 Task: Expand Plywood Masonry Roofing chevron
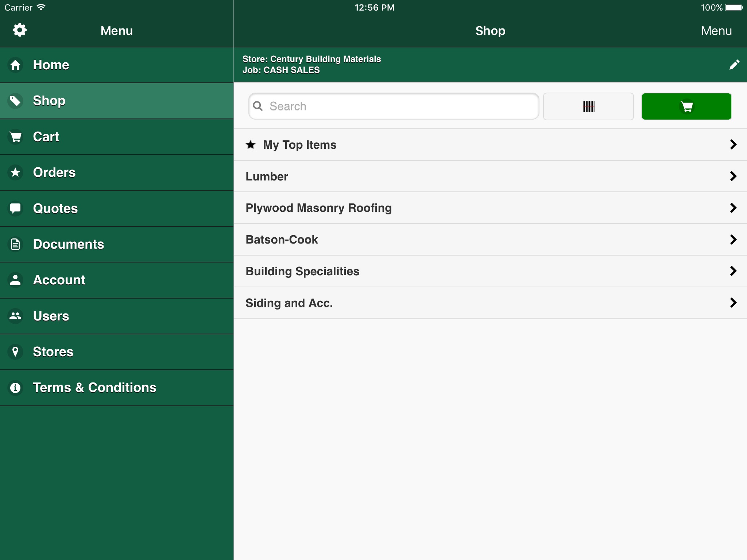733,208
